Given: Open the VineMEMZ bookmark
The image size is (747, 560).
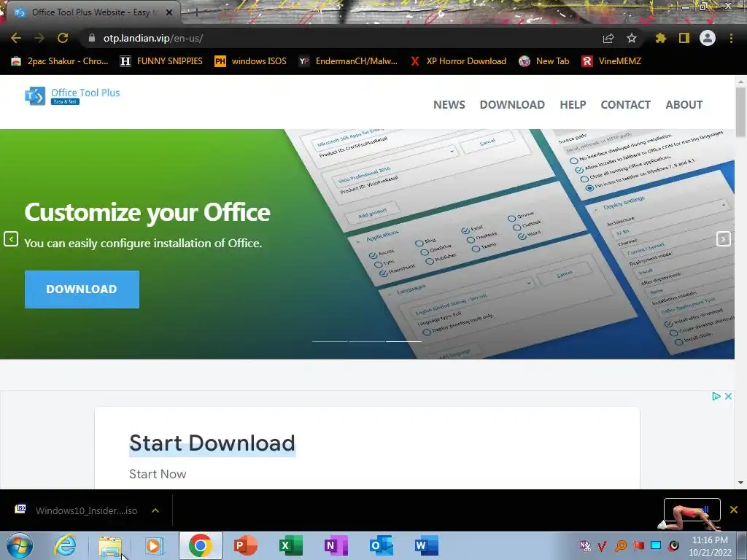Looking at the screenshot, I should pos(611,61).
